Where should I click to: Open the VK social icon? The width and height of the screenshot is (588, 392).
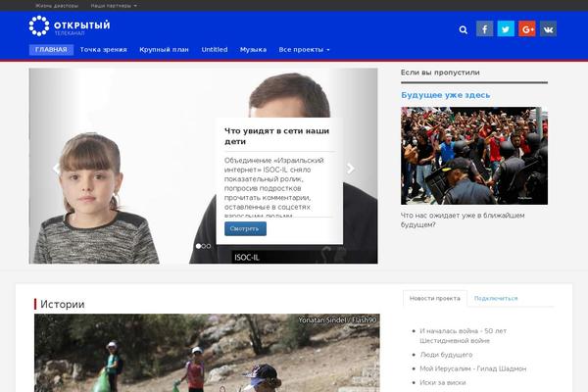548,28
